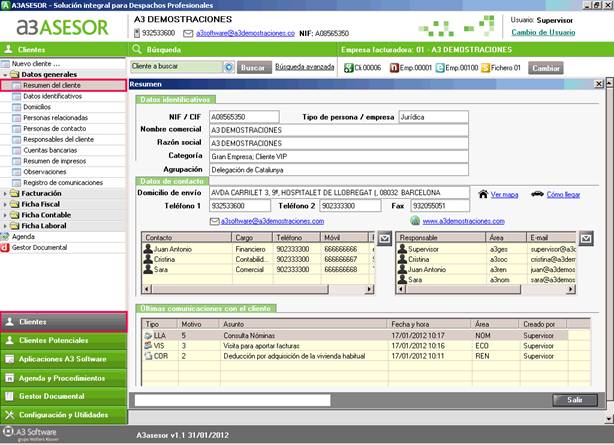Select the Clientes bottom section

64,322
